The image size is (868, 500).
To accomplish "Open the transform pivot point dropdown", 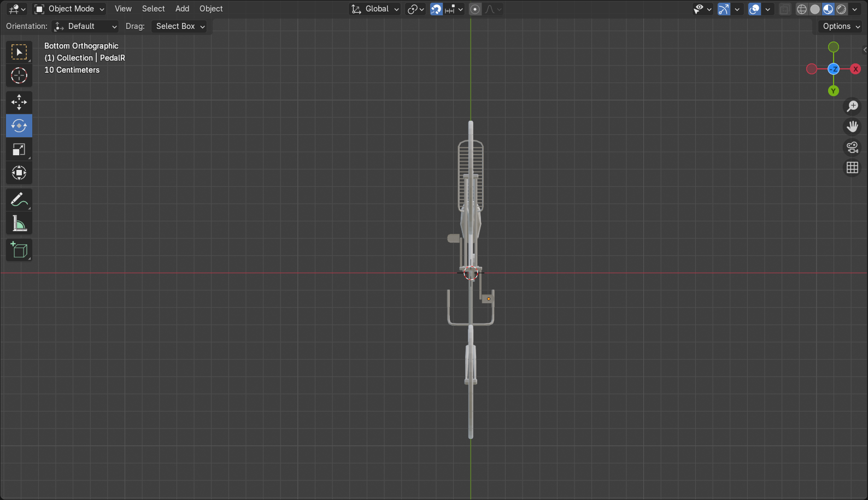I will point(415,9).
